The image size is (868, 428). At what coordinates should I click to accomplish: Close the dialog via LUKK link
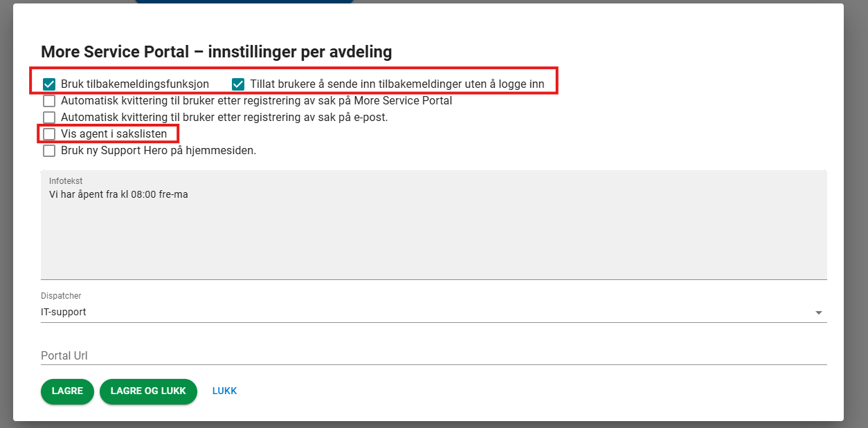click(x=224, y=391)
